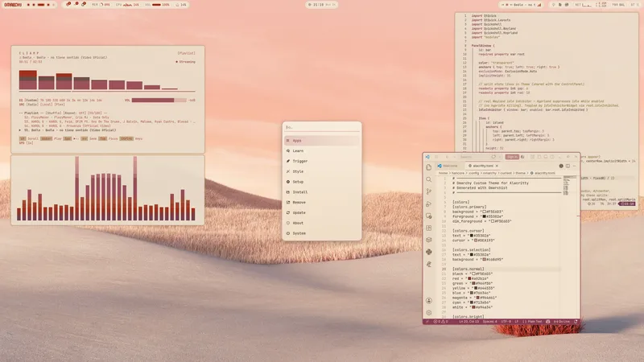Click the Sign In button in VS Code
Viewport: 644px width, 362px height.
(512, 157)
